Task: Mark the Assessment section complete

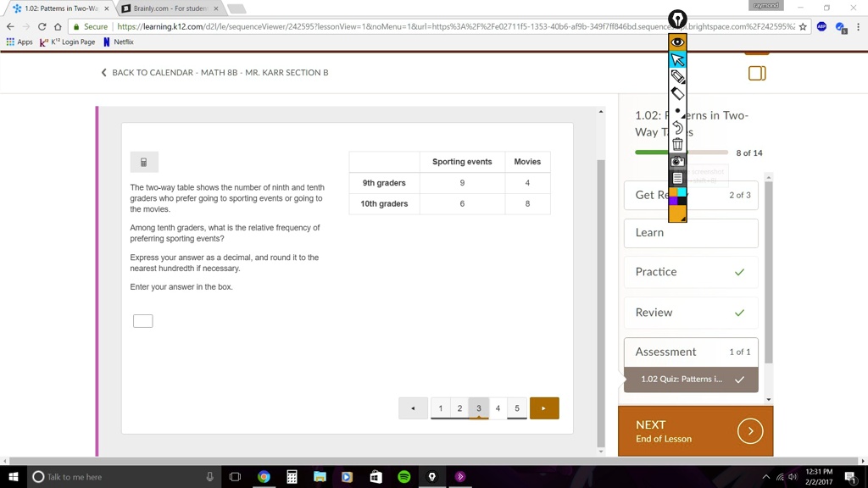Action: click(x=738, y=379)
